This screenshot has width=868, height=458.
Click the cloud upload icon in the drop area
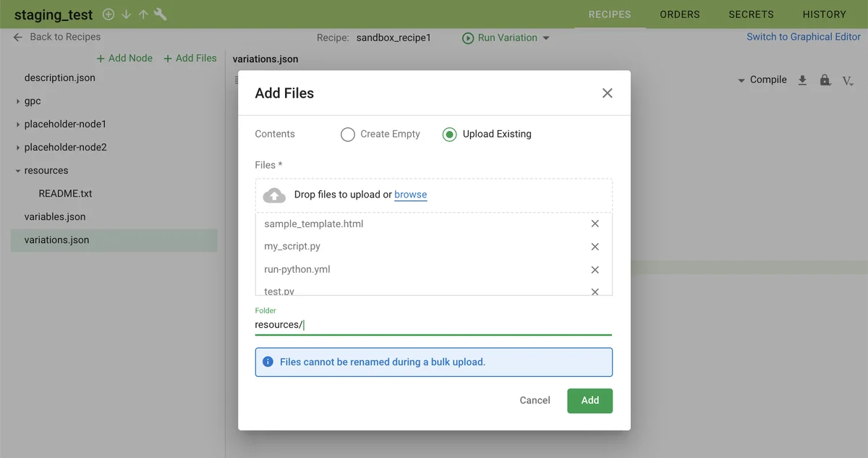point(274,194)
